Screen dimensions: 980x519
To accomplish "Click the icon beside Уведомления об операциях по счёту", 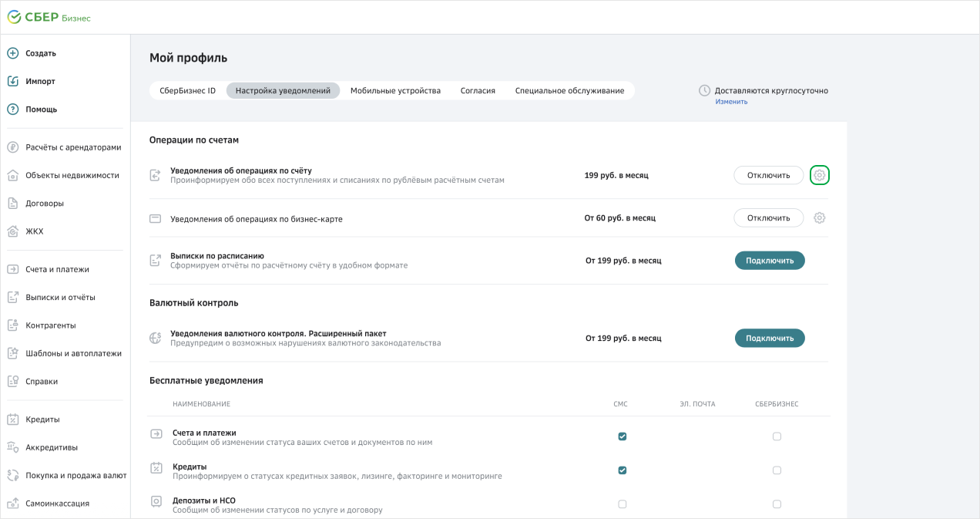I will click(x=155, y=175).
